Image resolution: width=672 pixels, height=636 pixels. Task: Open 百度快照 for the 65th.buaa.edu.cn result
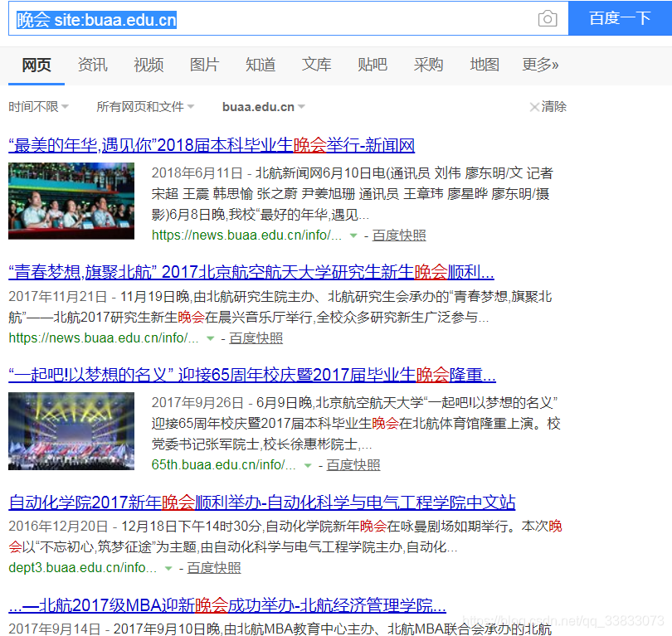[x=353, y=465]
